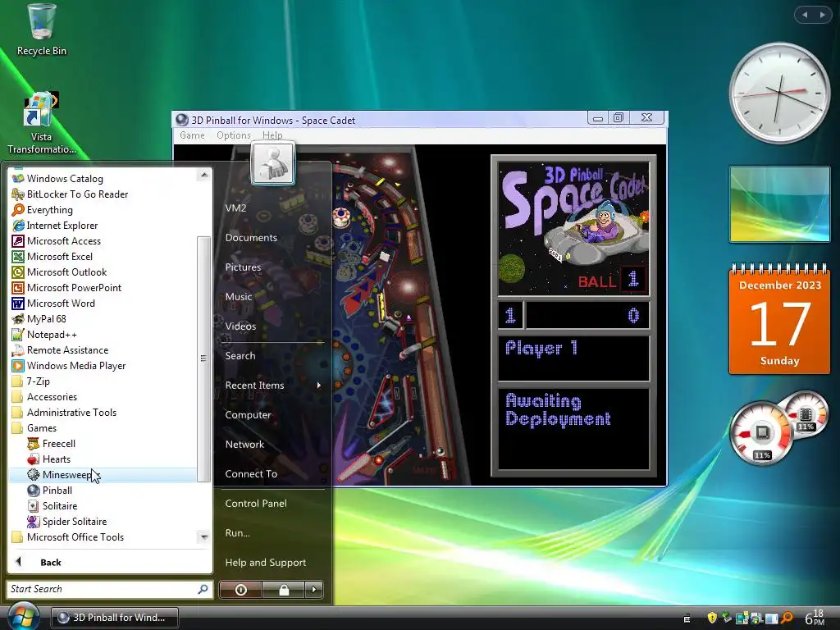This screenshot has height=630, width=840.
Task: Select the Vista Transformation desktop shortcut
Action: (x=41, y=123)
